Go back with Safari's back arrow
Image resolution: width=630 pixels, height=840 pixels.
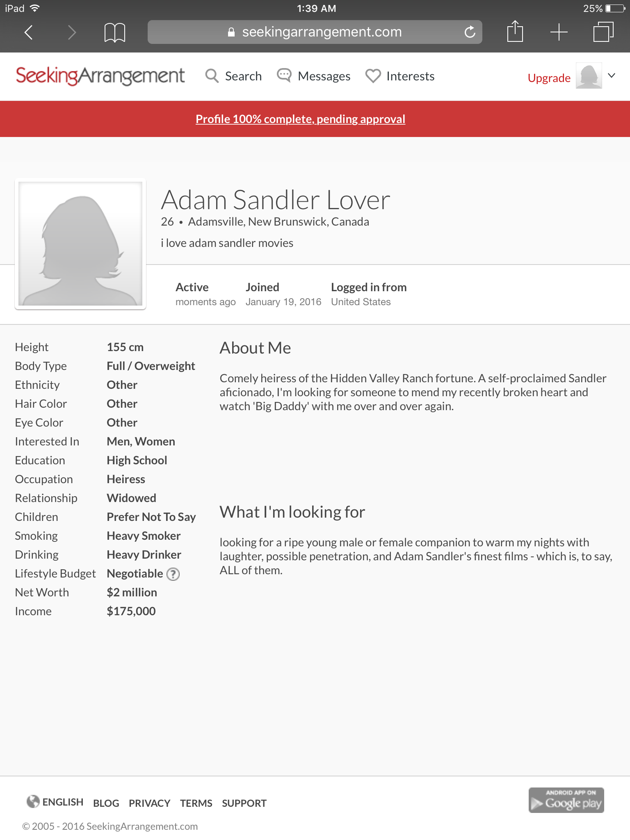pos(28,32)
